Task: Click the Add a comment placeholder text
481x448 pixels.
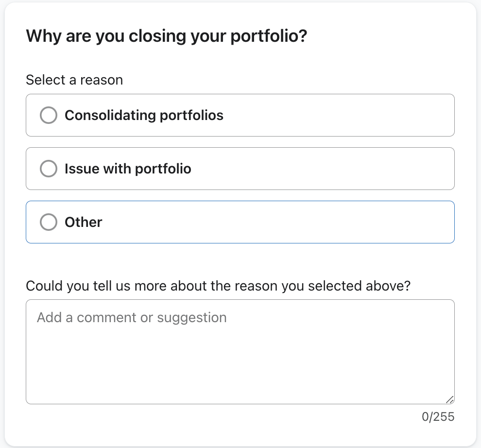Action: [131, 317]
